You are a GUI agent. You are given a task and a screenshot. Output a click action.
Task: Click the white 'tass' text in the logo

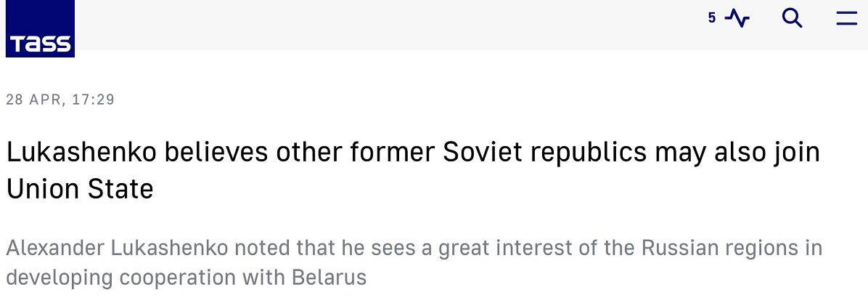(40, 43)
